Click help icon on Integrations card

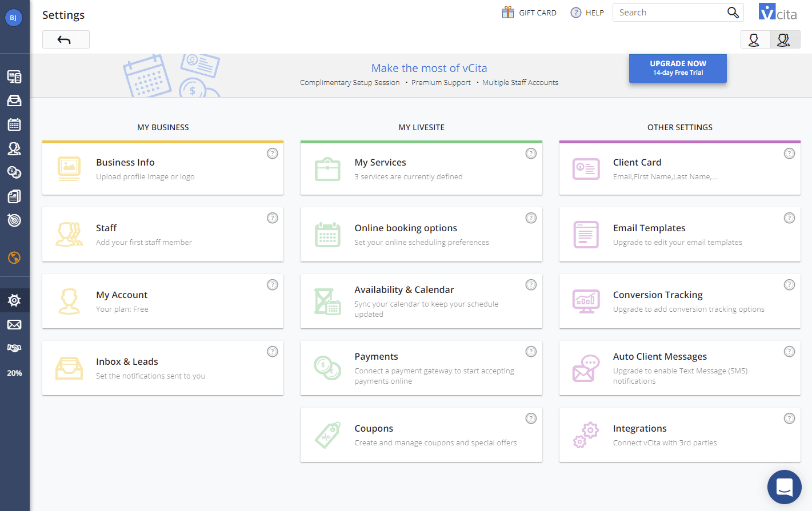(789, 419)
